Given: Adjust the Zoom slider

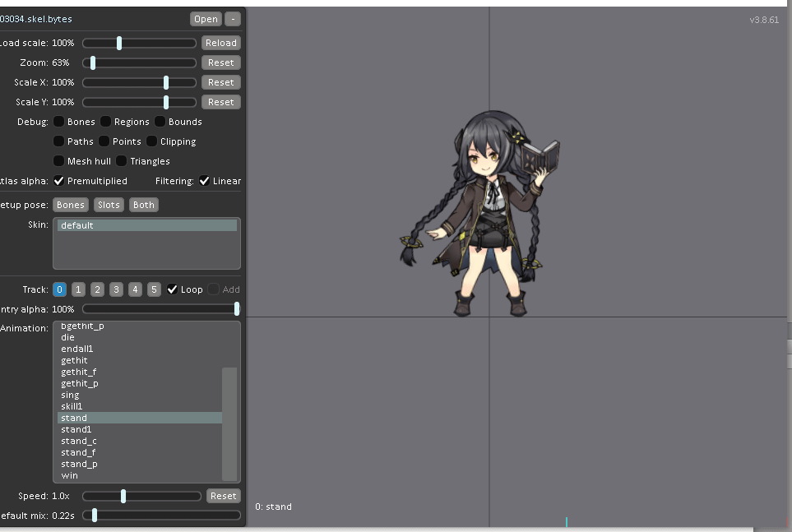Looking at the screenshot, I should (x=140, y=62).
